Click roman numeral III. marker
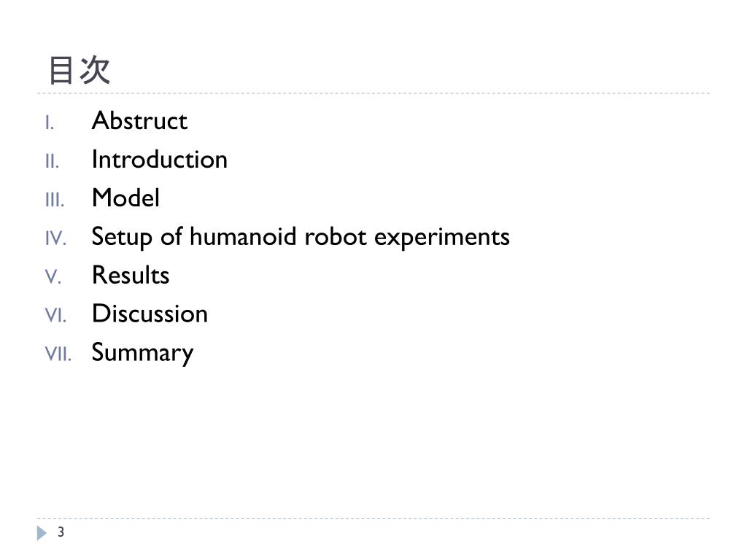 tap(54, 200)
